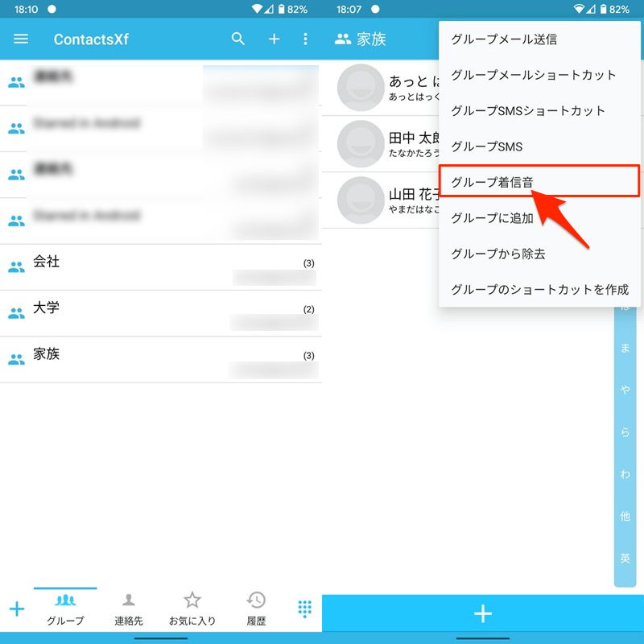Jump to わ in index sidebar
Viewport: 644px width, 644px height.
coord(625,474)
